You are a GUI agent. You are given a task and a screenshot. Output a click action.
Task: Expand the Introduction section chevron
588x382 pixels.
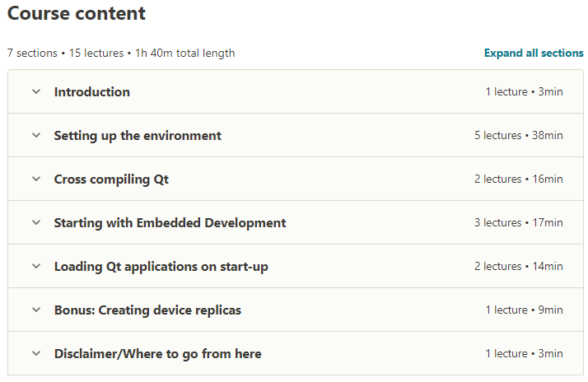tap(36, 92)
